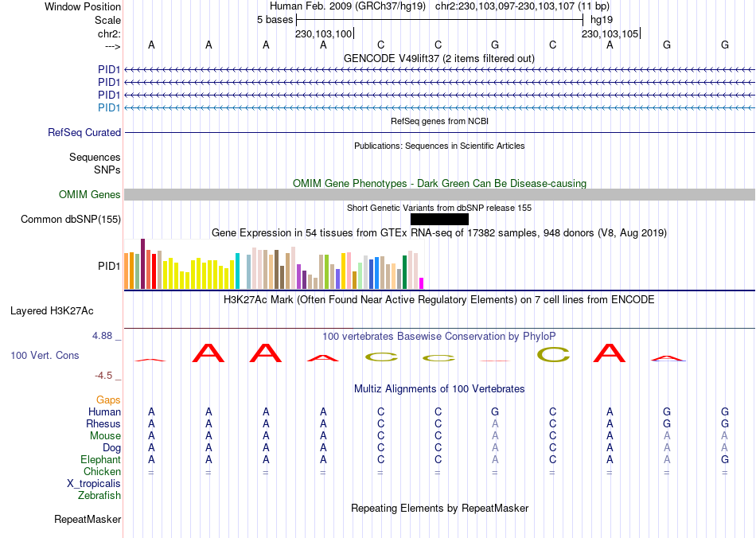The image size is (756, 538).
Task: Click PhyloP lower limit value -4.5
Action: 103,376
